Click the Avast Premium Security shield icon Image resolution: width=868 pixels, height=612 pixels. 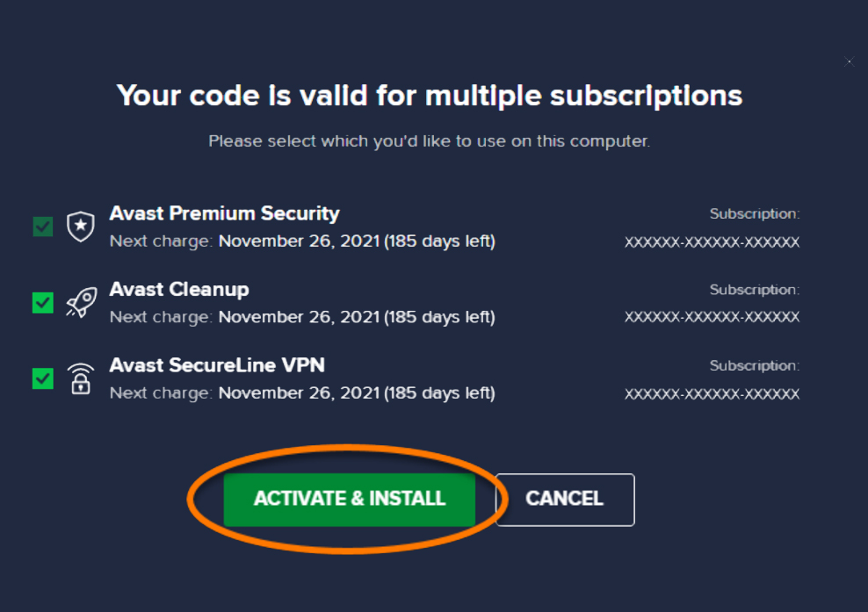coord(81,227)
